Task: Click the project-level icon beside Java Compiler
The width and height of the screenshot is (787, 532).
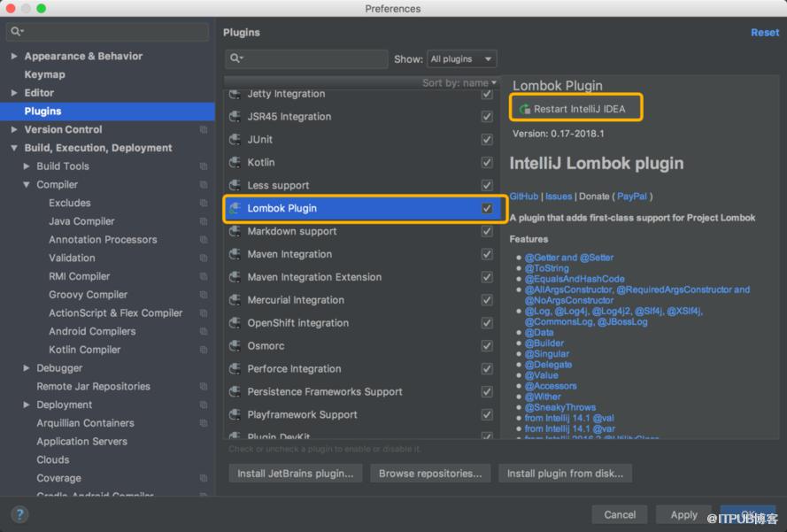Action: coord(204,221)
